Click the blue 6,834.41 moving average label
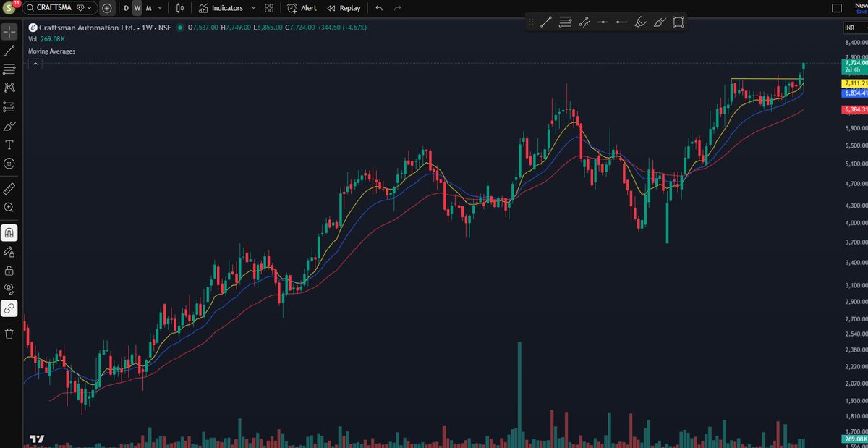This screenshot has width=868, height=448. click(855, 93)
